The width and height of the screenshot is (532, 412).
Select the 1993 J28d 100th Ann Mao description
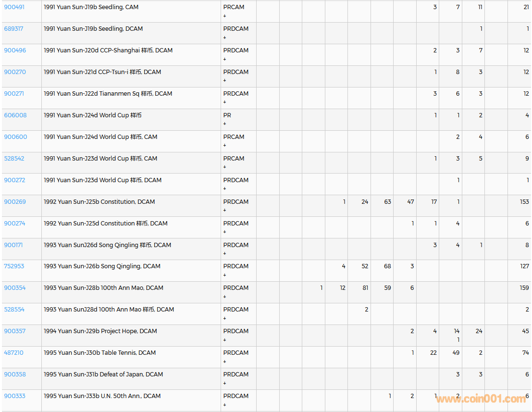[x=109, y=310]
